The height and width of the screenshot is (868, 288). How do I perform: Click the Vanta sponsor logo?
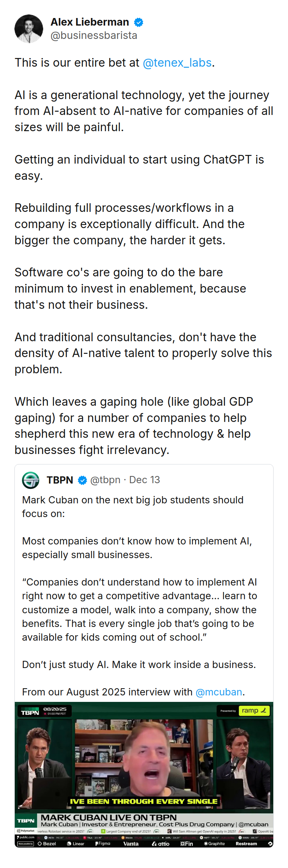coord(131,844)
